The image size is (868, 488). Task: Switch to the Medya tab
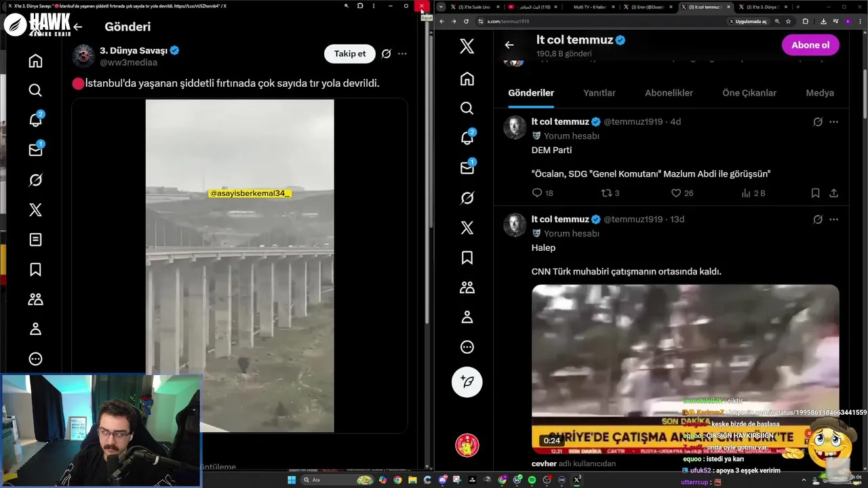820,93
